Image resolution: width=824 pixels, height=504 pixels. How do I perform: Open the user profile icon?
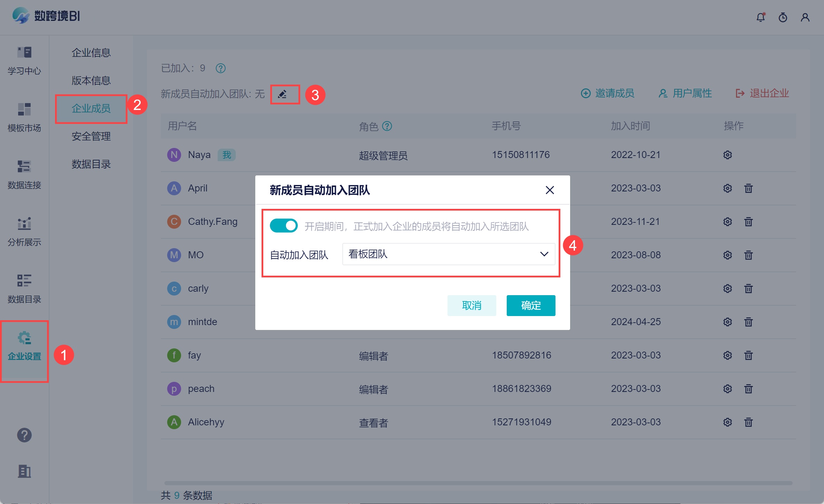point(805,17)
